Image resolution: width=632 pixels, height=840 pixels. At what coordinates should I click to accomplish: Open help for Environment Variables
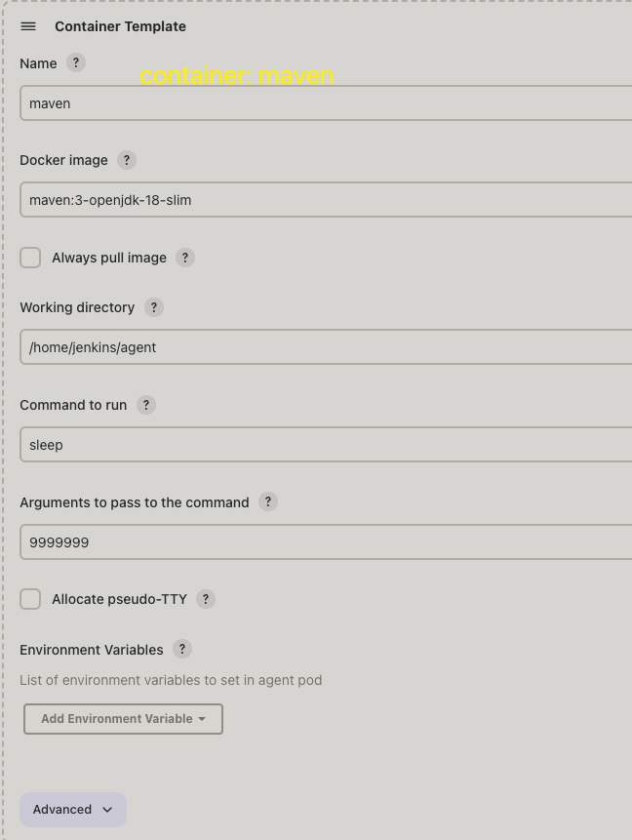coord(182,649)
